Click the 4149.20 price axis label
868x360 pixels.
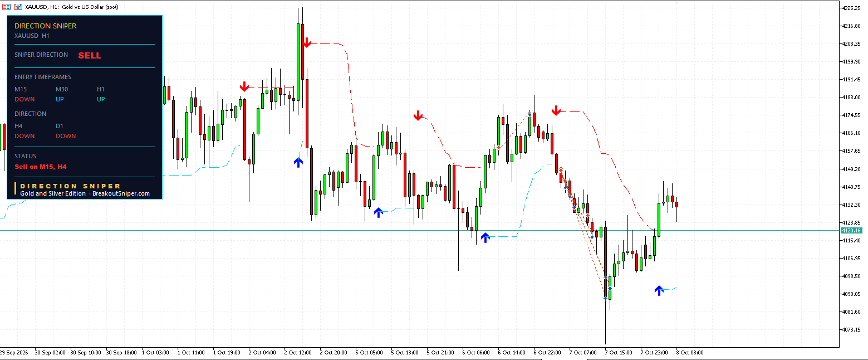tap(852, 169)
